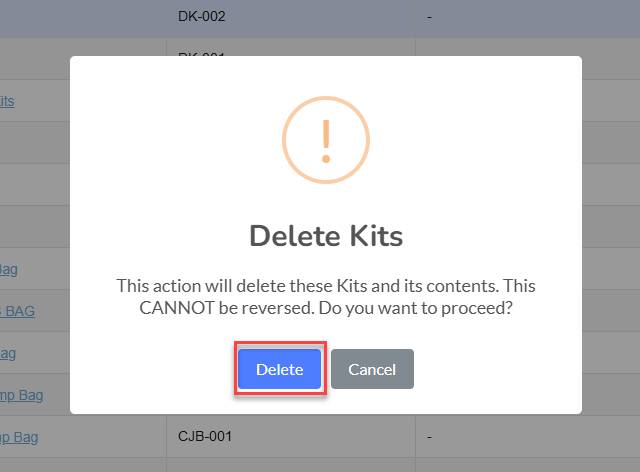Open the truncated link ending in 'its'
The width and height of the screenshot is (640, 472).
point(7,101)
